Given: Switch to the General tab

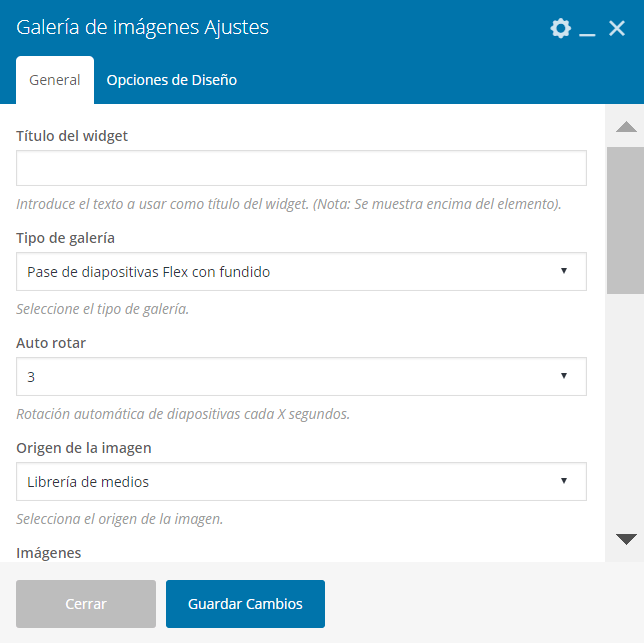Looking at the screenshot, I should [x=55, y=80].
